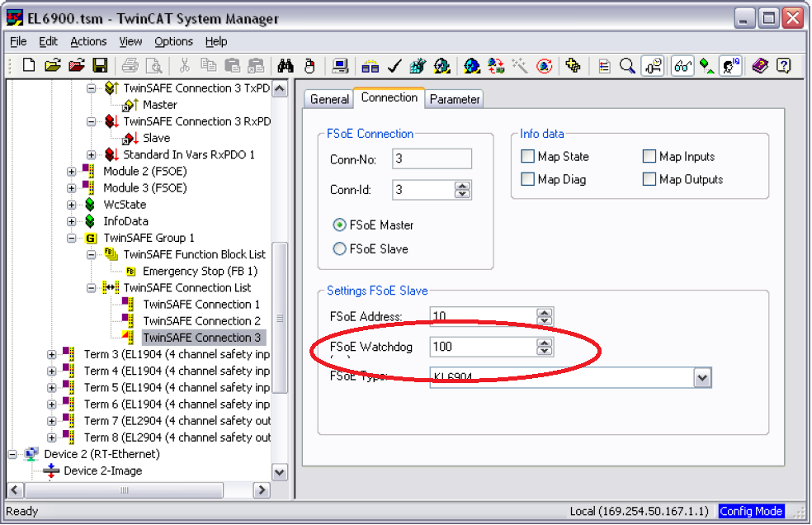The height and width of the screenshot is (525, 812).
Task: Click the FSoE Watchdog stepper control
Action: [545, 347]
